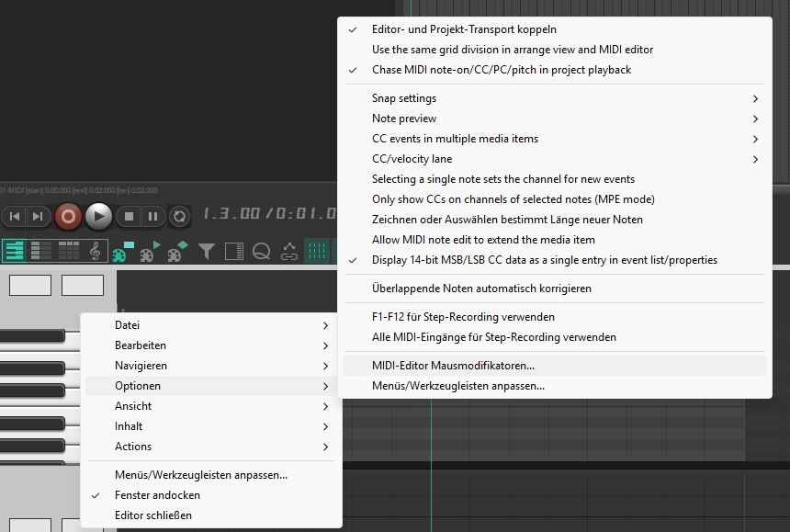Expand the Note preview submenu
790x532 pixels.
[x=404, y=119]
